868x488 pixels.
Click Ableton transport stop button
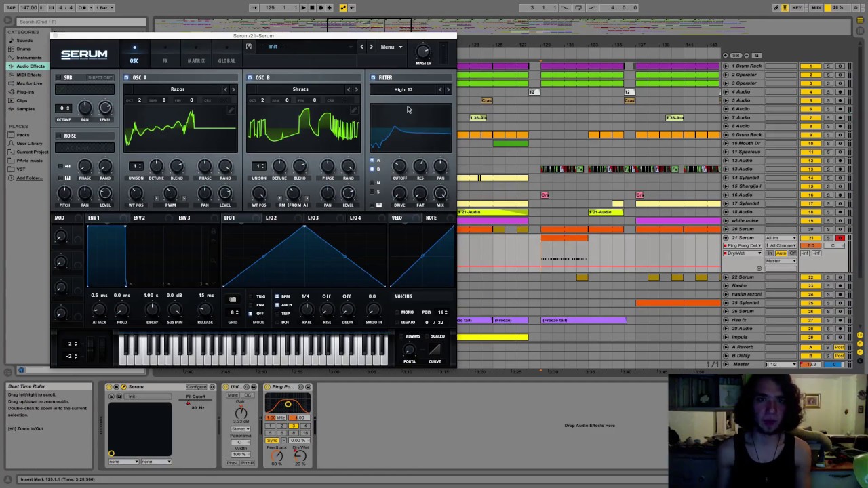tap(312, 7)
